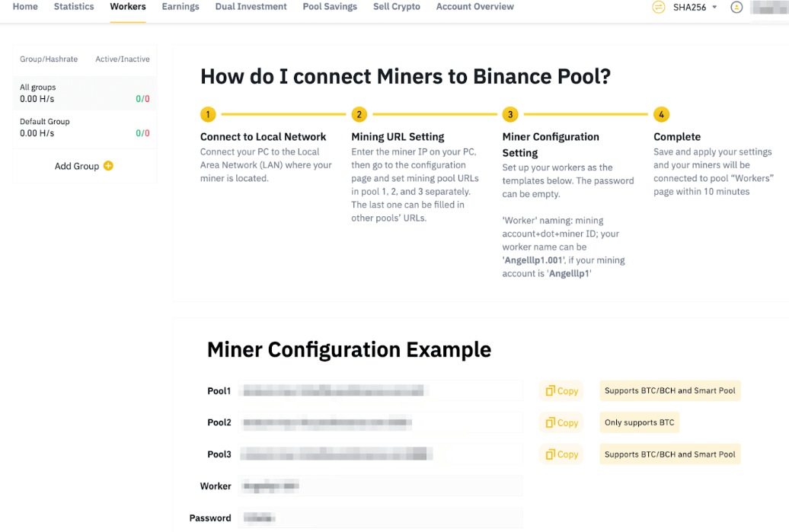This screenshot has width=789, height=532.
Task: Open the Home tab
Action: pos(25,7)
